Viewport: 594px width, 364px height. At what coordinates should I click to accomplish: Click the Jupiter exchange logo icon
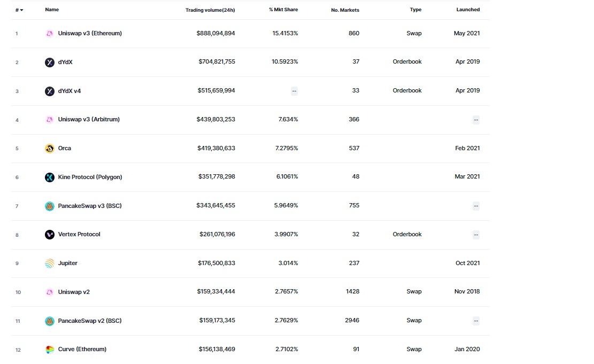click(x=50, y=264)
